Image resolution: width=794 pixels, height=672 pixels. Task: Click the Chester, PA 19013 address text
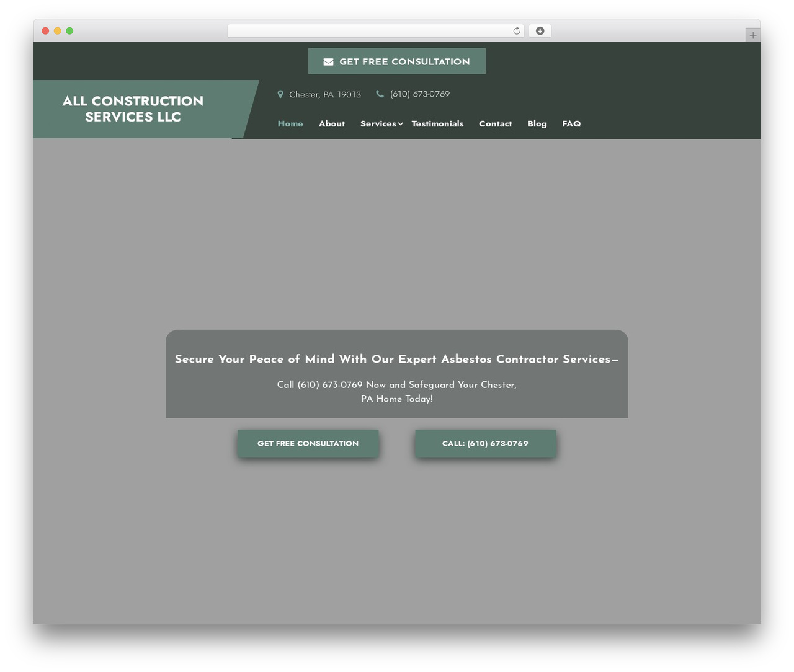click(x=325, y=94)
